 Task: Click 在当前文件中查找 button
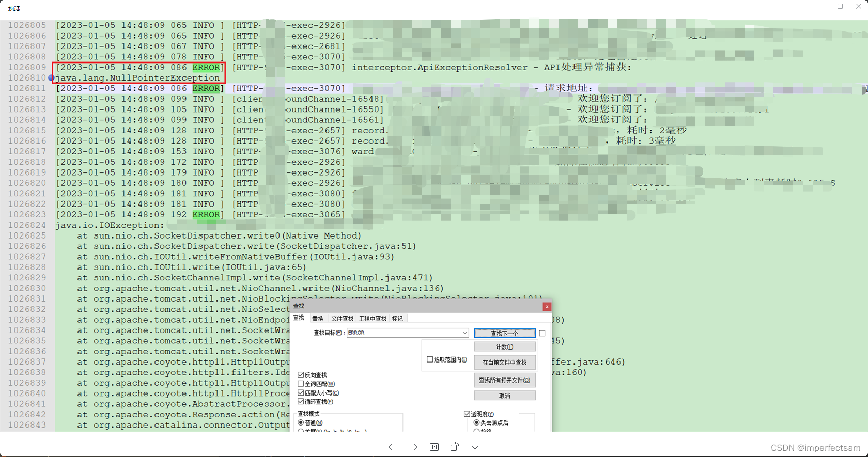(x=505, y=363)
